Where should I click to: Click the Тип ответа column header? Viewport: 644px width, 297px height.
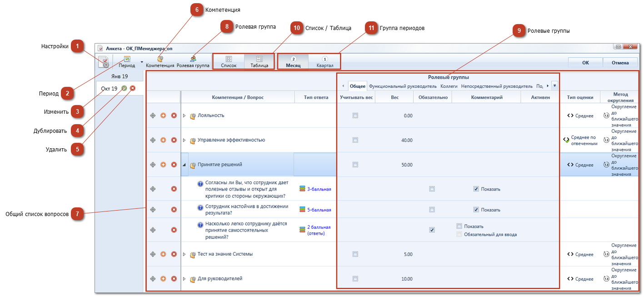click(x=315, y=97)
